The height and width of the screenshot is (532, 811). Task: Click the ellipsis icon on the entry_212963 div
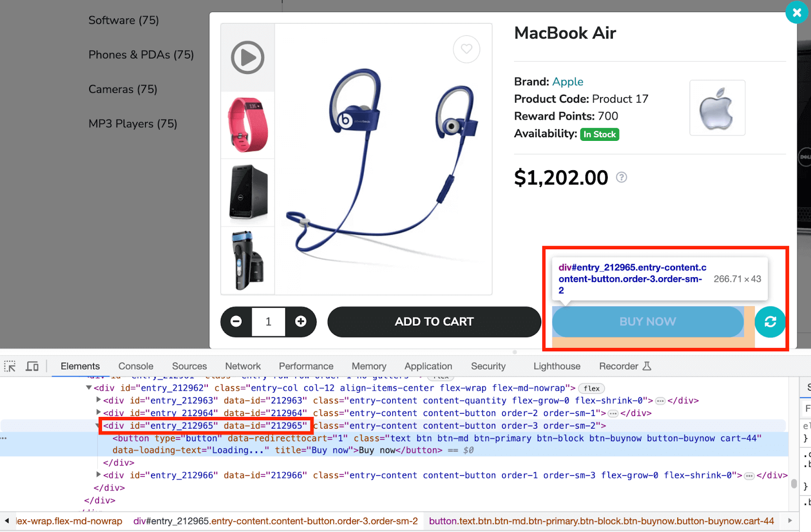click(x=660, y=400)
